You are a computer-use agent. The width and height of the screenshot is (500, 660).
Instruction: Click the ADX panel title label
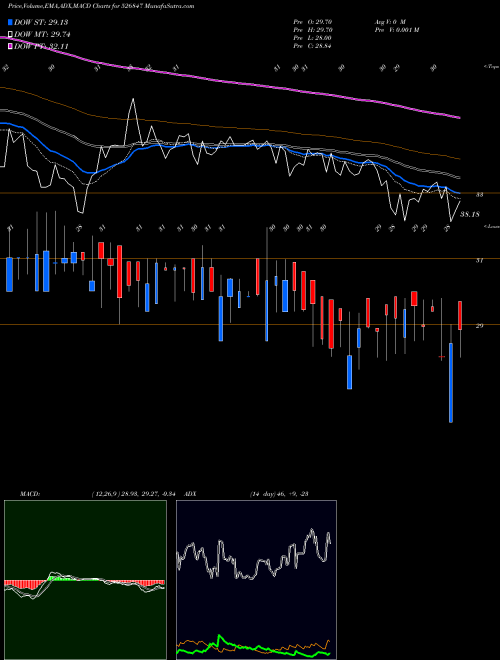pyautogui.click(x=191, y=494)
